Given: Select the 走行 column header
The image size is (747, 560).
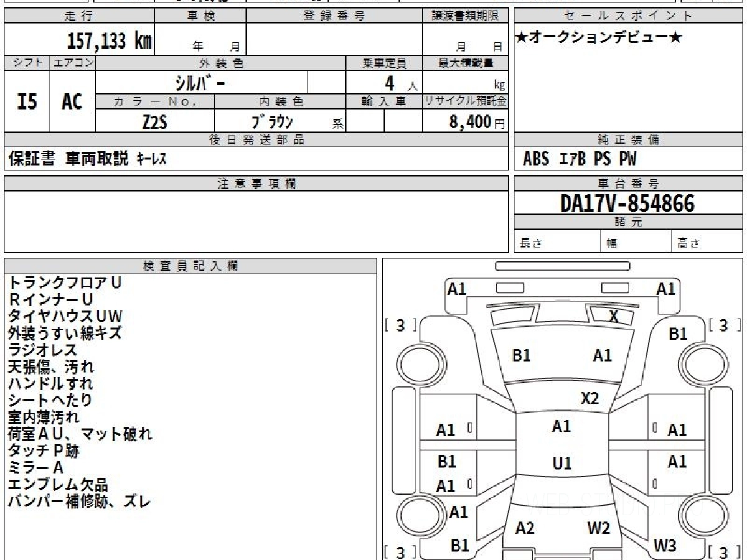Looking at the screenshot, I should (x=78, y=16).
